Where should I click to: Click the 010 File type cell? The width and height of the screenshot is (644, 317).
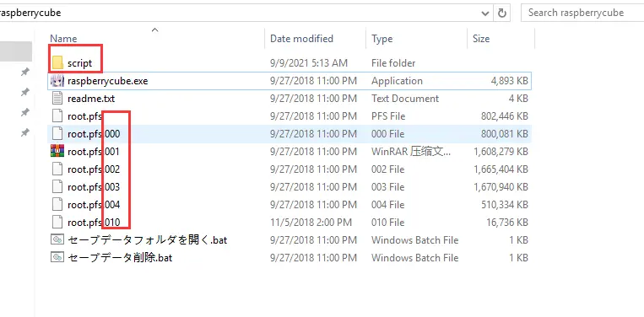pos(387,223)
